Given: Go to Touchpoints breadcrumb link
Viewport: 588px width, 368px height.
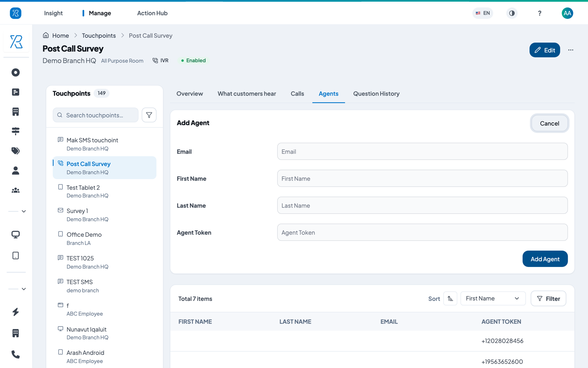Looking at the screenshot, I should [99, 36].
